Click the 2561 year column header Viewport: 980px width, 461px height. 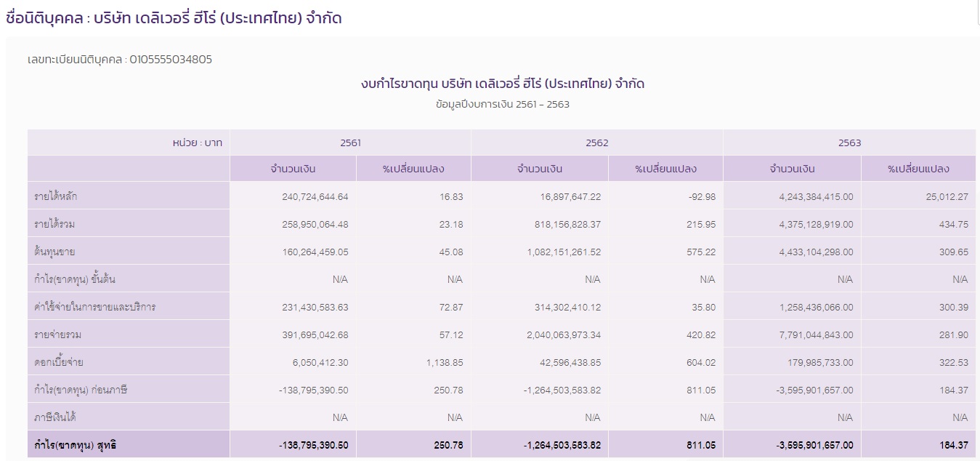[x=349, y=143]
